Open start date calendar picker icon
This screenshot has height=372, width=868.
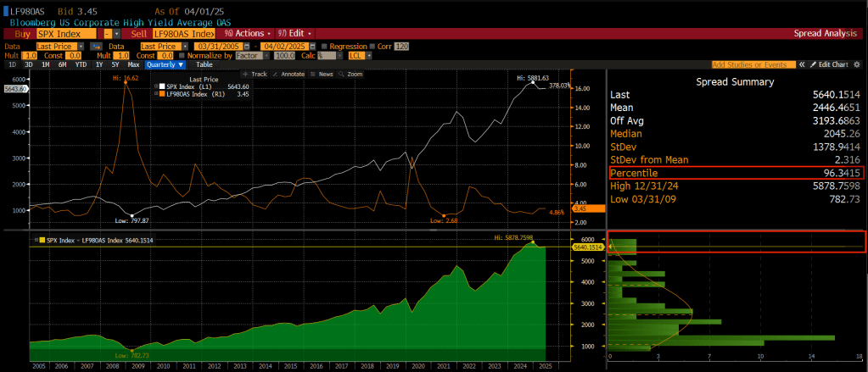245,46
